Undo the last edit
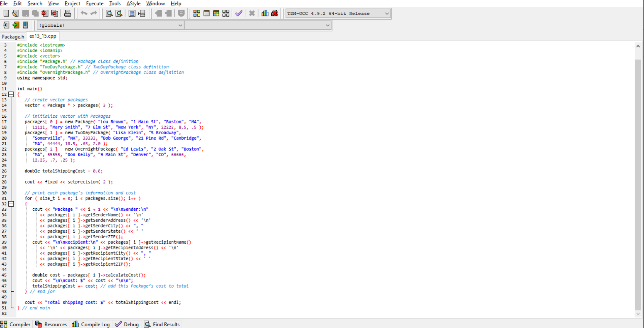This screenshot has height=328, width=644. pyautogui.click(x=84, y=13)
